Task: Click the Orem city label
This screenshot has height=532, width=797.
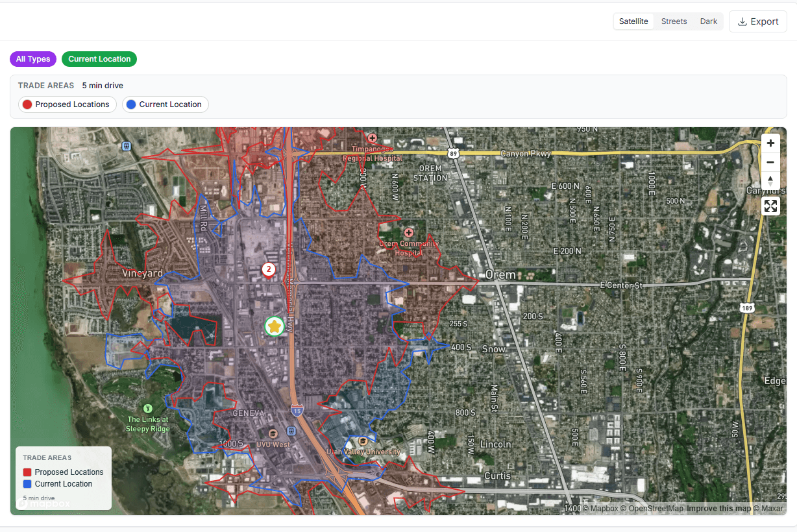Action: 500,274
